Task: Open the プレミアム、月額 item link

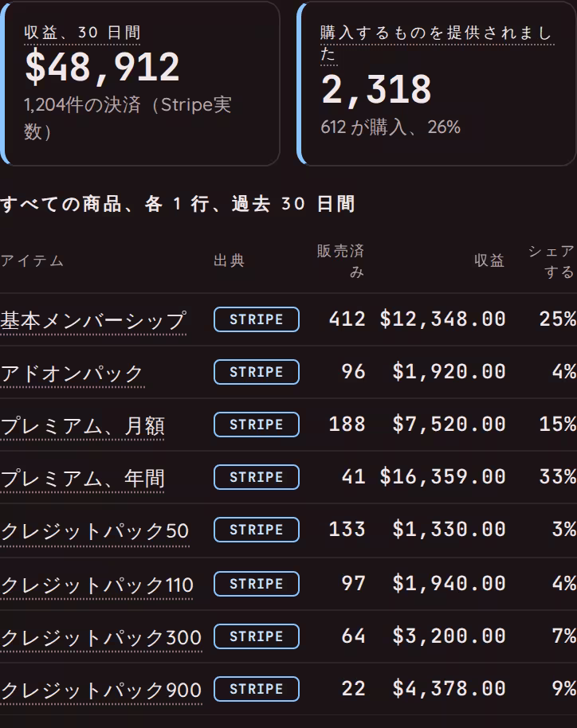Action: tap(82, 425)
